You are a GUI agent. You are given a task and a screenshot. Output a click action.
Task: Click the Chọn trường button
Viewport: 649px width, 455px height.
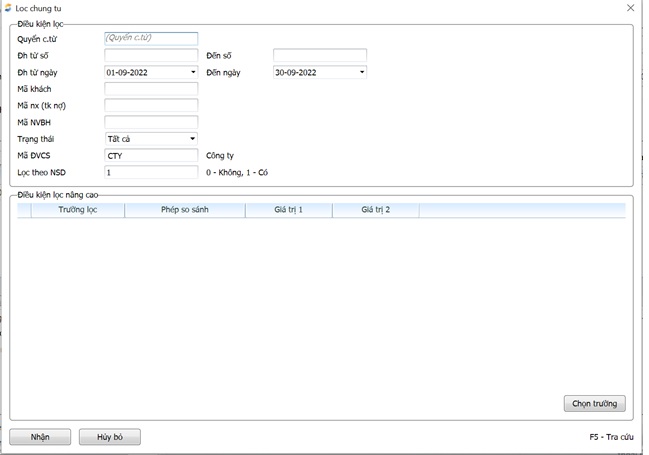[x=594, y=404]
